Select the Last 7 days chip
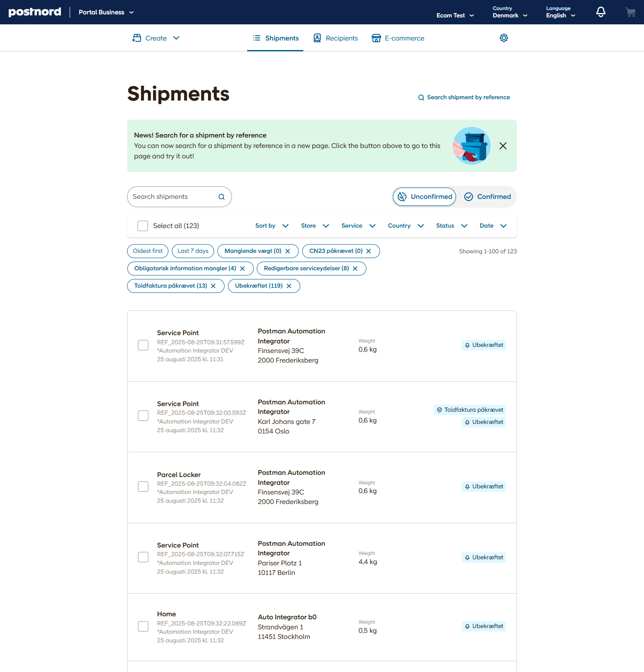Image resolution: width=644 pixels, height=672 pixels. (193, 251)
